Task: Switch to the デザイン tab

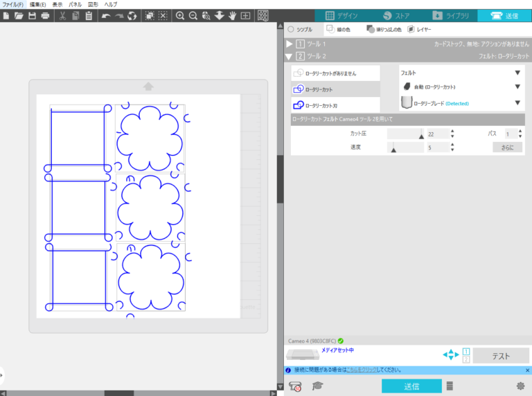Action: (x=342, y=16)
